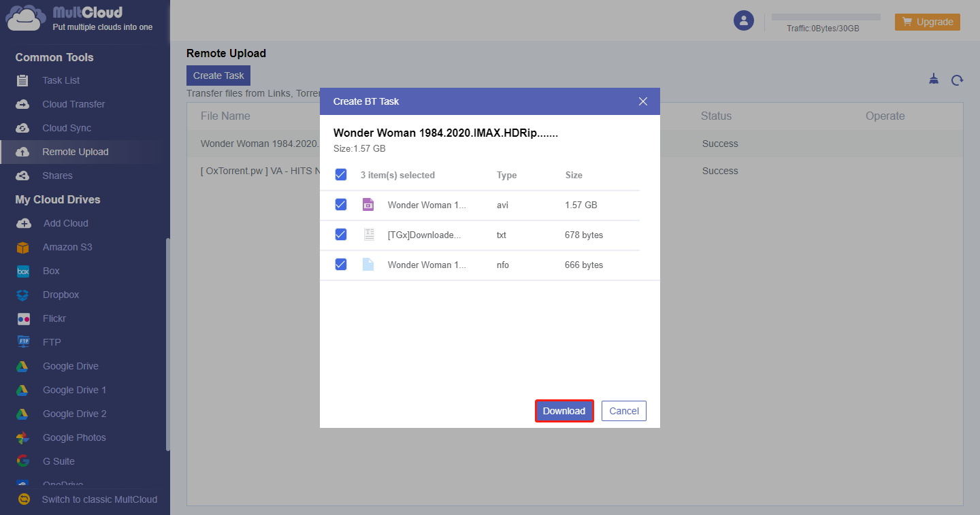Click the user account avatar icon
Image resolution: width=980 pixels, height=515 pixels.
743,20
